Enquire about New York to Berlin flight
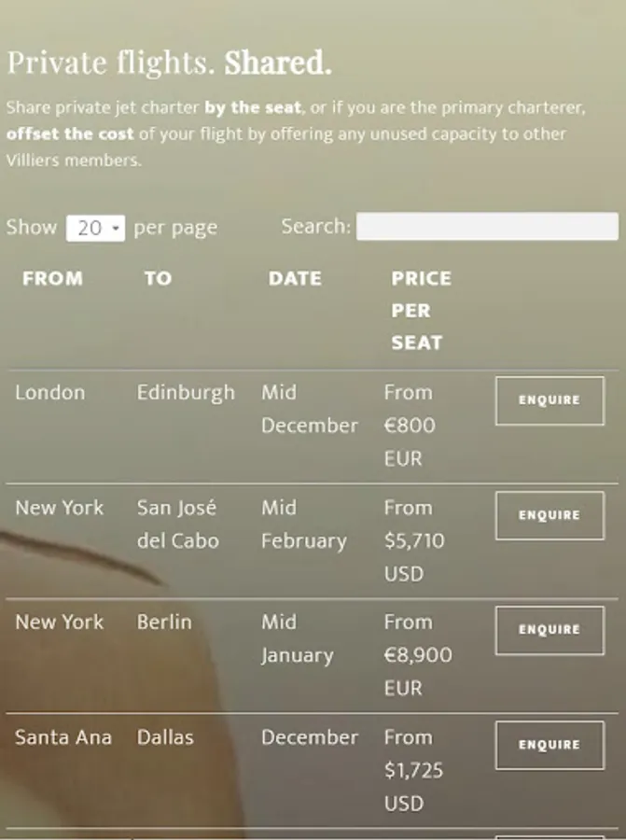Screen dimensions: 626x840 [x=549, y=630]
